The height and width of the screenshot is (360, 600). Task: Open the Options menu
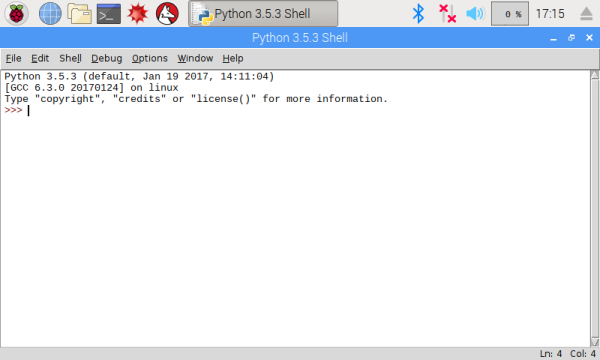[150, 58]
